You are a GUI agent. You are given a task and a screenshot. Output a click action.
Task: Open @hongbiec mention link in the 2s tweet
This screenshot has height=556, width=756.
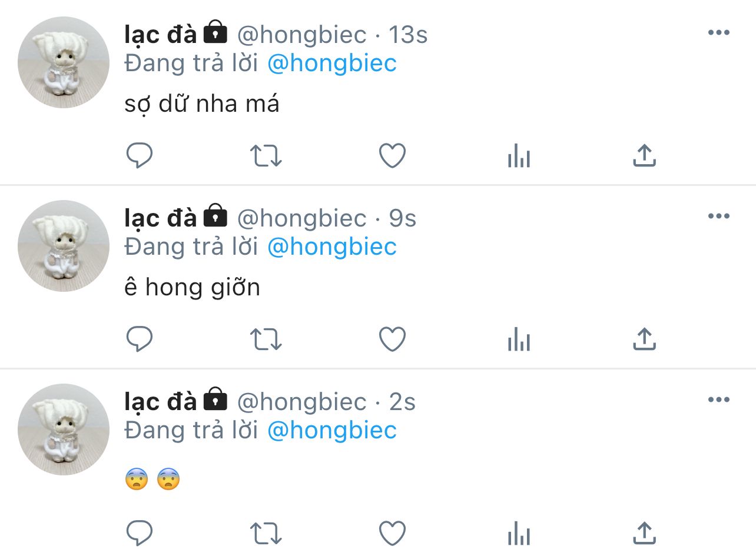[332, 431]
